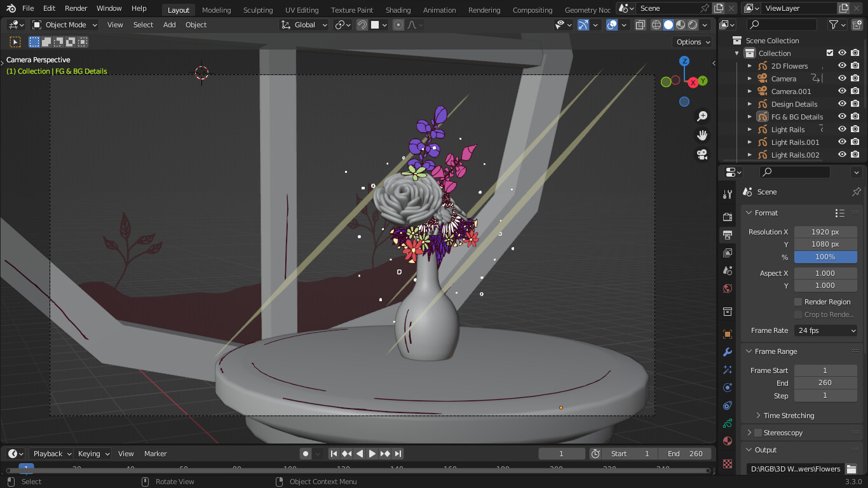Switch to the Shading workspace tab
Screen dimensions: 868x488
[398, 10]
